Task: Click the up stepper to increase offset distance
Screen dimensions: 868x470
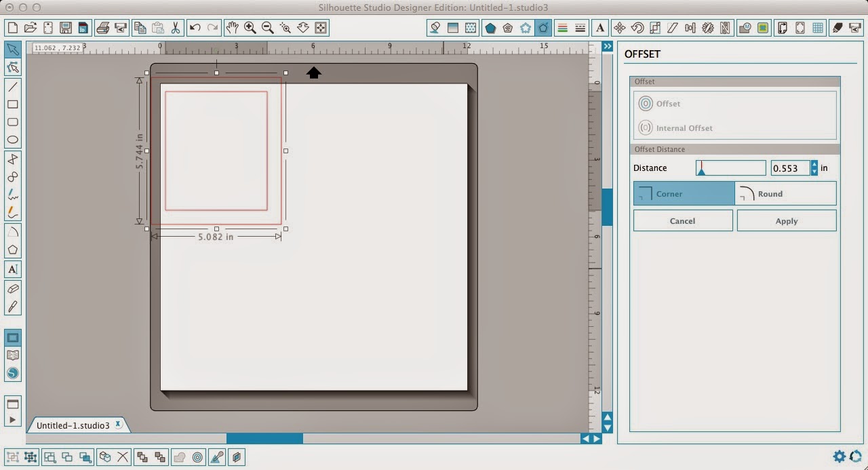Action: (x=814, y=165)
